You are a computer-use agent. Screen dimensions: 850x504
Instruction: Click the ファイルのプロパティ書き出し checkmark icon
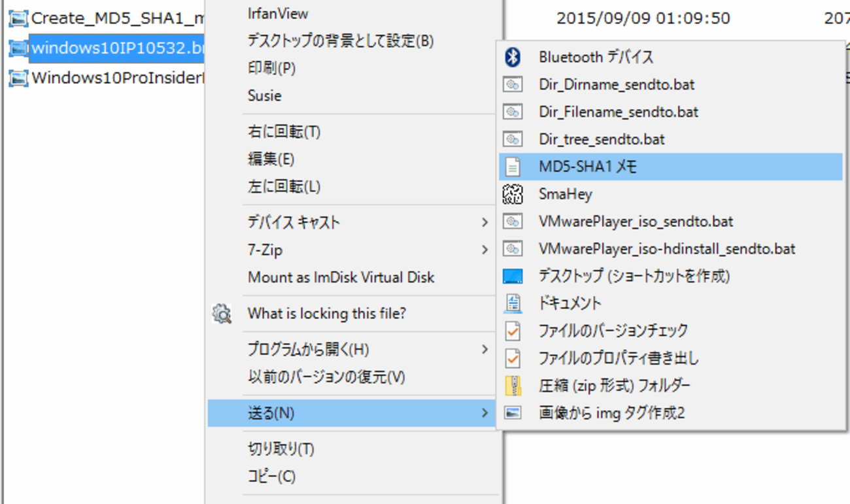[513, 358]
